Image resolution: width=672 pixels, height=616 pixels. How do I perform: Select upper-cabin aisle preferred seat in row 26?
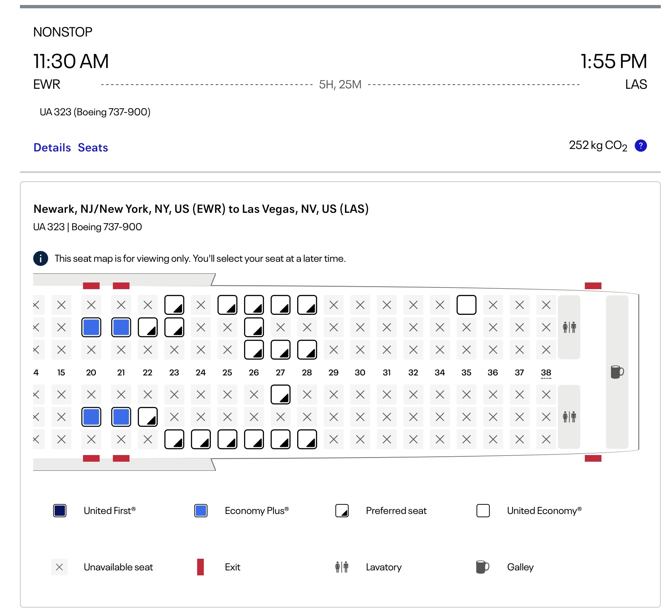click(254, 350)
